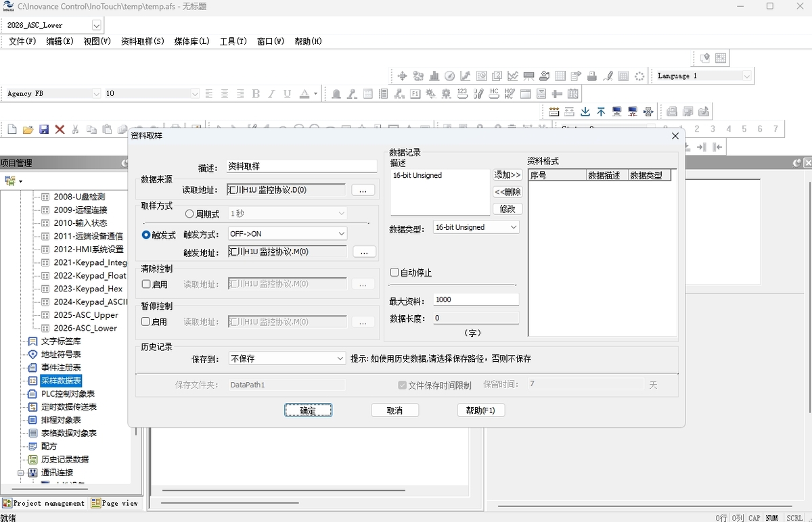Open the Language 1 dropdown
The width and height of the screenshot is (812, 522).
(747, 76)
